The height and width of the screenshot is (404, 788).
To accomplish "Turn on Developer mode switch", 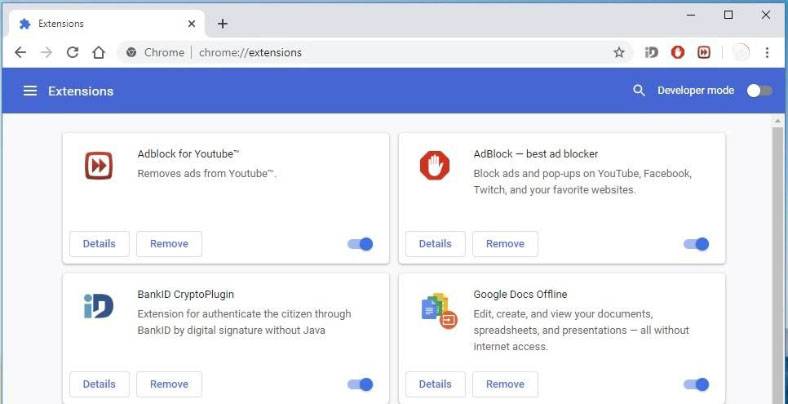I will [x=759, y=90].
